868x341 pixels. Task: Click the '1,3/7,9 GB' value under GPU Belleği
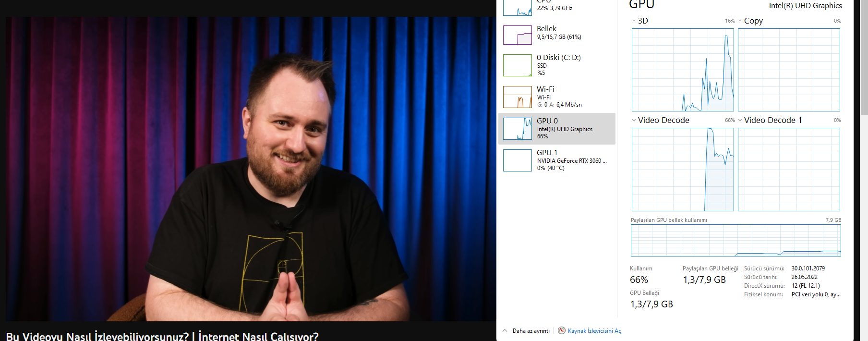click(651, 304)
